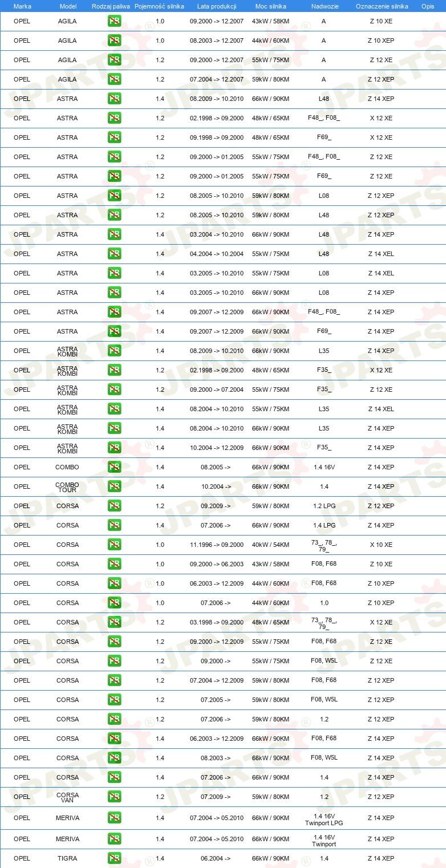
Task: Click fuel icon for Astra 04.2004 Z 14 XEL
Action: pyautogui.click(x=115, y=254)
